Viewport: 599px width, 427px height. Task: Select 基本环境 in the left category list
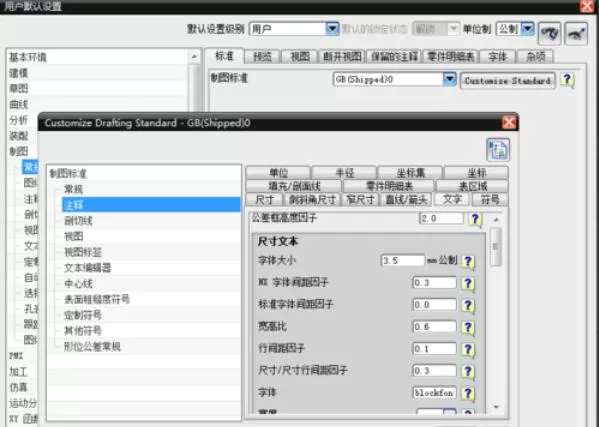pyautogui.click(x=28, y=57)
